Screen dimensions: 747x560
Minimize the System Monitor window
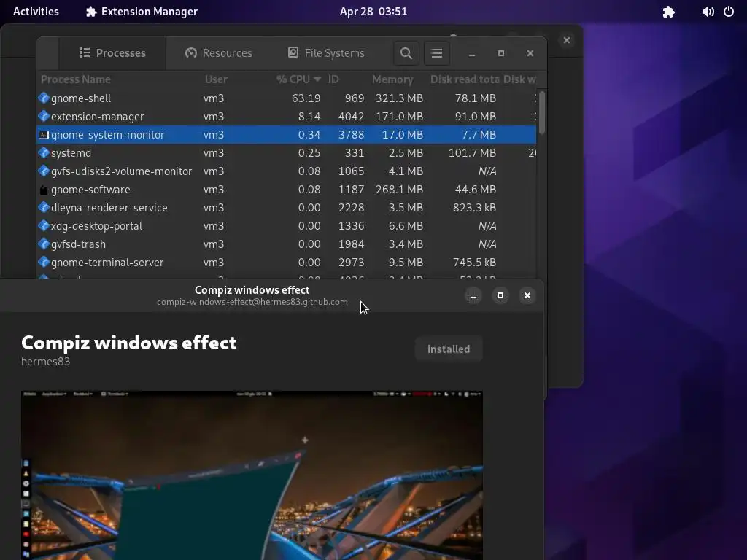(x=472, y=53)
